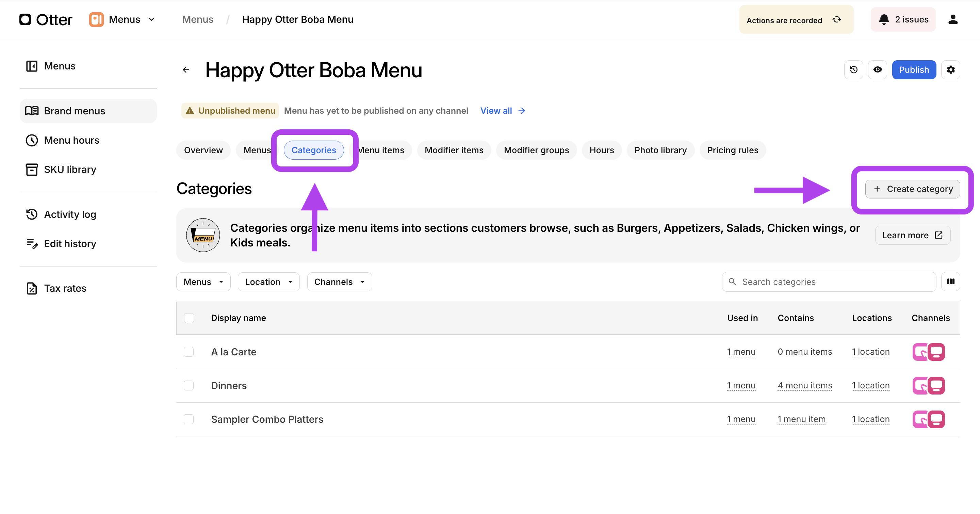
Task: Open the Pricing rules tab
Action: click(733, 150)
